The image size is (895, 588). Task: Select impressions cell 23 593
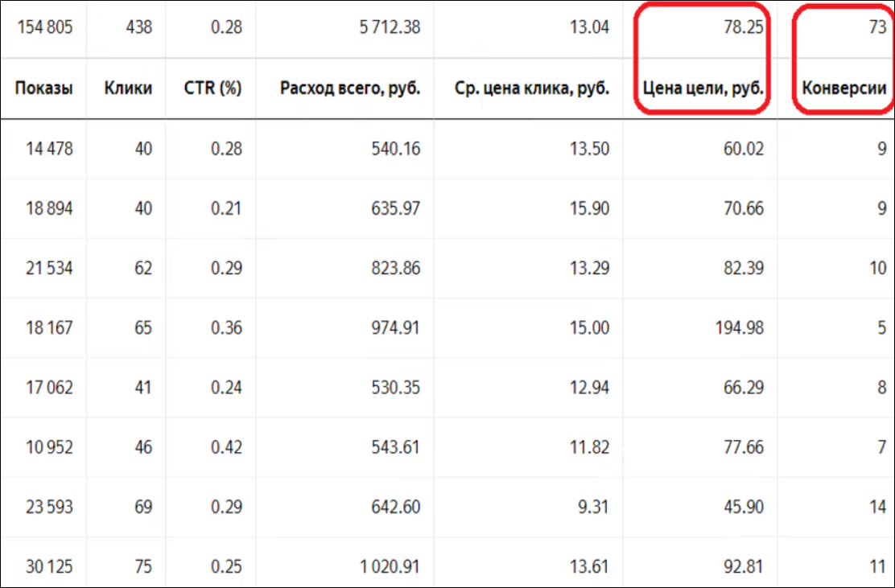(x=49, y=507)
